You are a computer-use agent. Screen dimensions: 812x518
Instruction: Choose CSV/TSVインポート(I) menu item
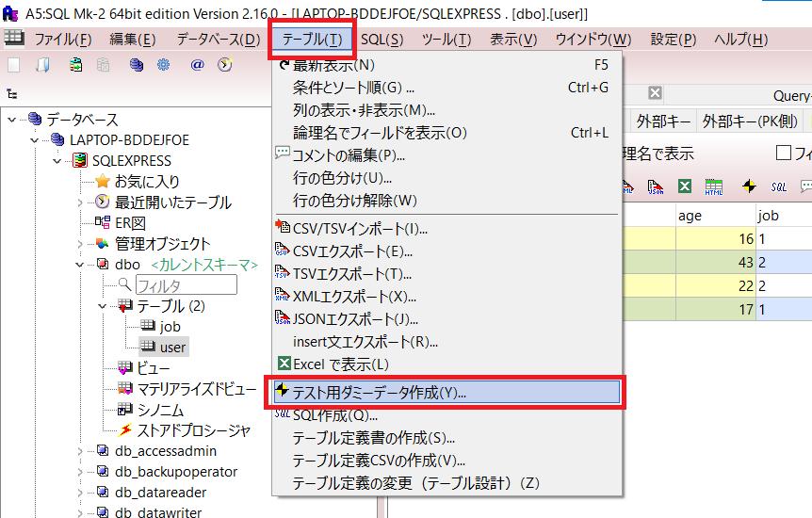[447, 229]
